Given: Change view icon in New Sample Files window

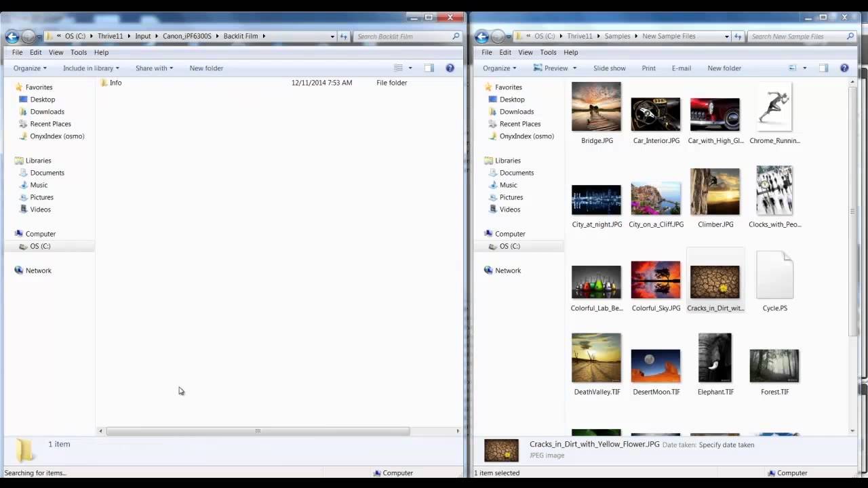Looking at the screenshot, I should [x=793, y=68].
